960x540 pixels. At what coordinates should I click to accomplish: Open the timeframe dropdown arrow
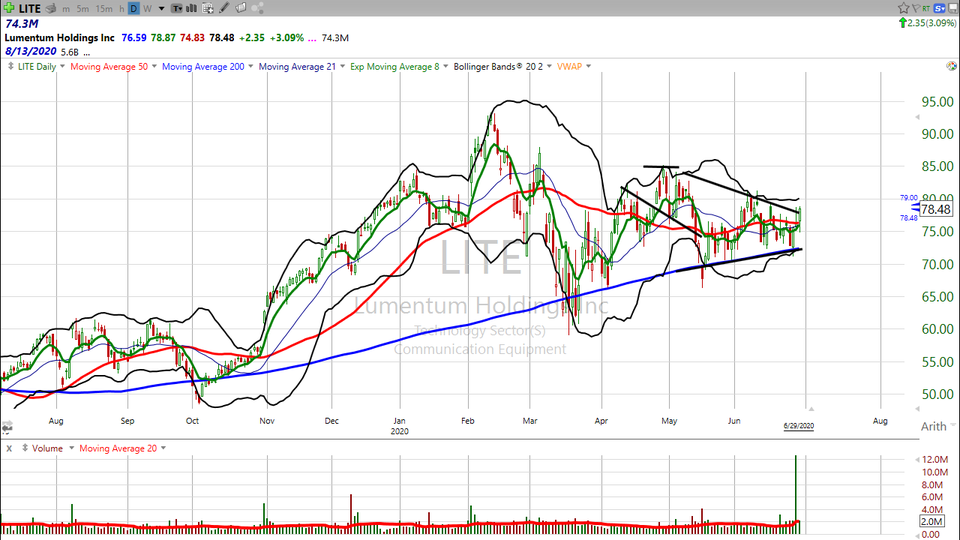point(161,8)
